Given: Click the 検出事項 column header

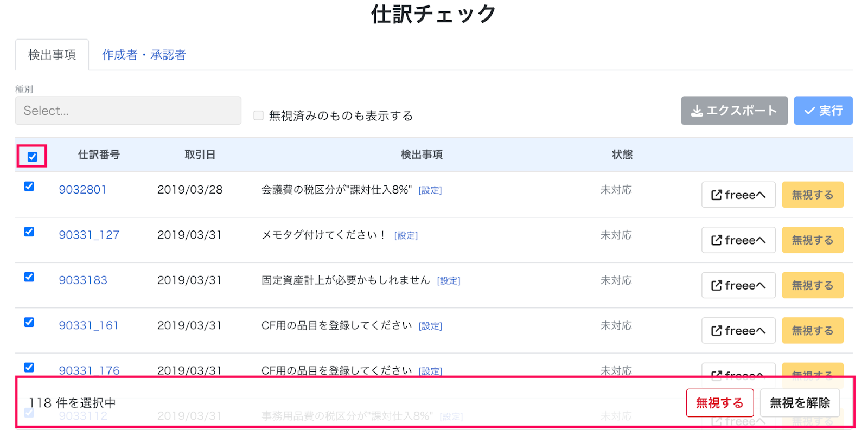Looking at the screenshot, I should 422,155.
